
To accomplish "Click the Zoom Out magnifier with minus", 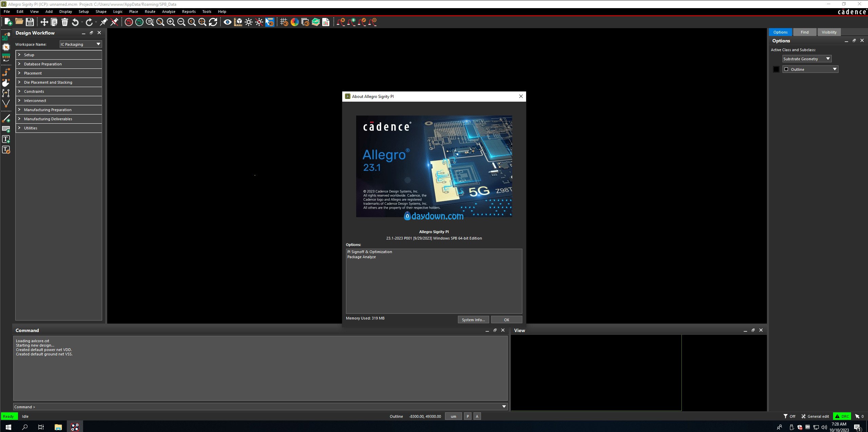I will point(181,22).
